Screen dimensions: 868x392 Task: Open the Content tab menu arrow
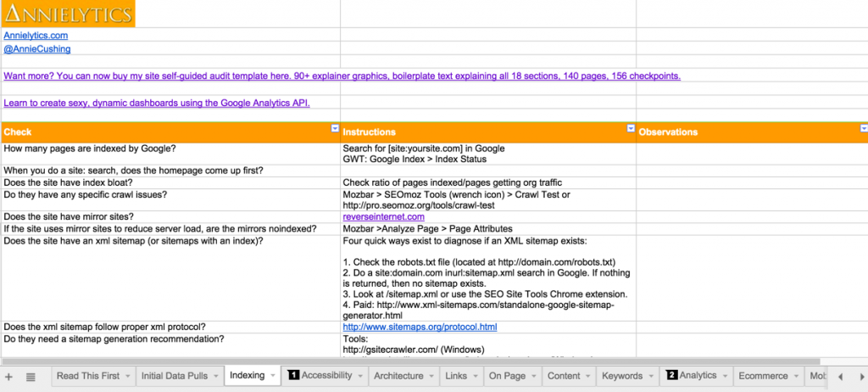pos(588,376)
